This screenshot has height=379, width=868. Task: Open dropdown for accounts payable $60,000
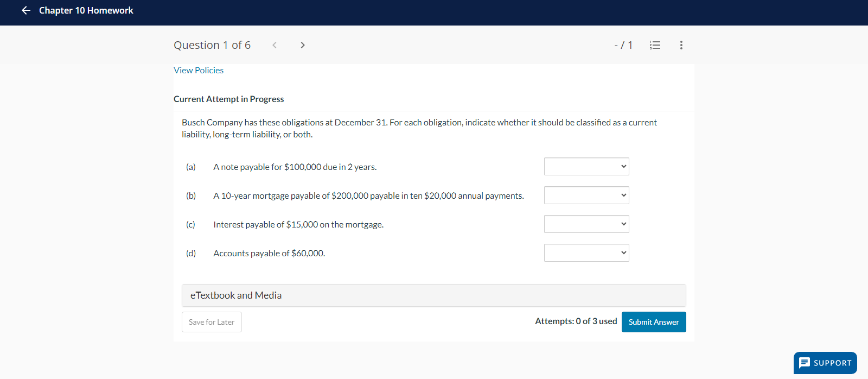[x=586, y=253]
